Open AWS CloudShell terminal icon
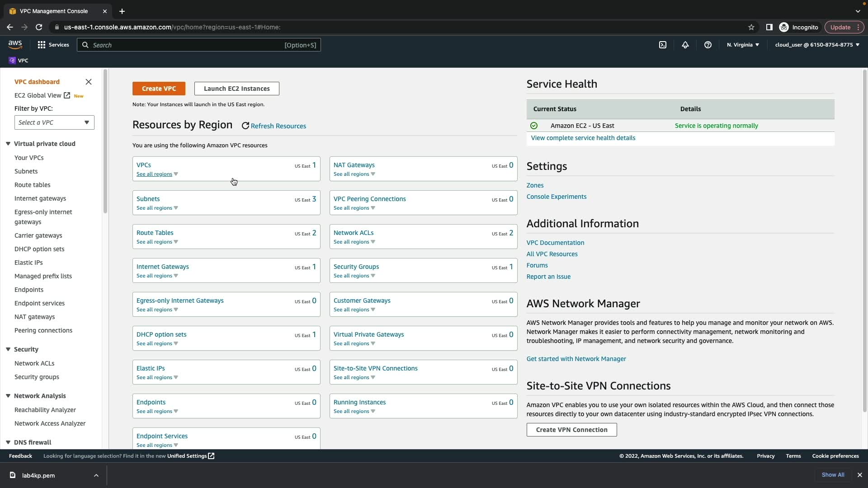The height and width of the screenshot is (488, 868). (x=662, y=45)
